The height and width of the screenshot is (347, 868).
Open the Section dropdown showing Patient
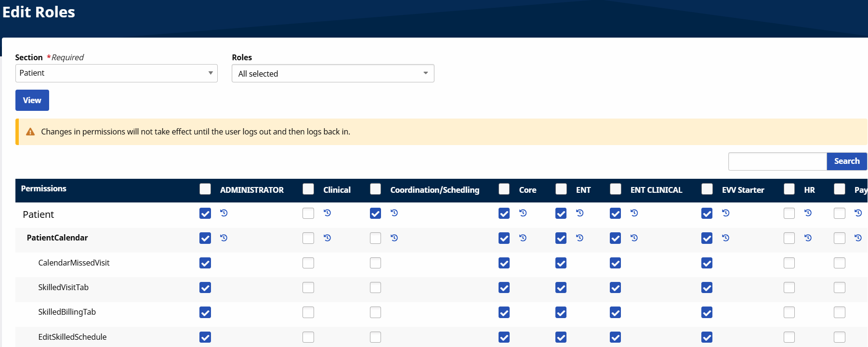pyautogui.click(x=116, y=73)
